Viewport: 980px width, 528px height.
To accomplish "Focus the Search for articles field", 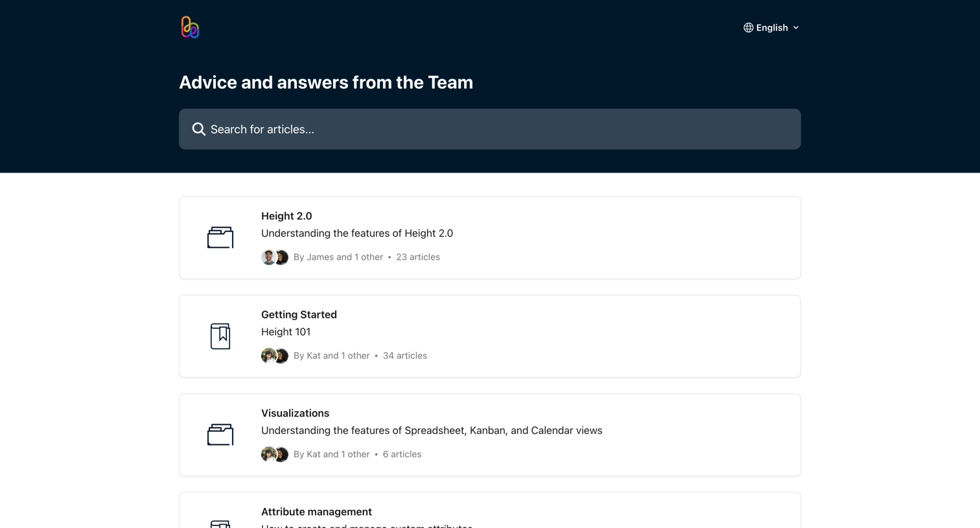I will (x=490, y=129).
